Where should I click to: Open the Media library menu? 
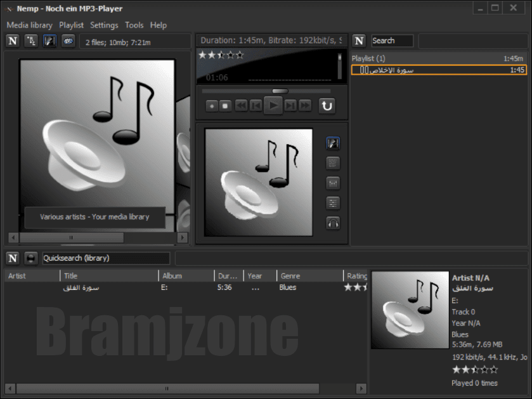click(30, 25)
